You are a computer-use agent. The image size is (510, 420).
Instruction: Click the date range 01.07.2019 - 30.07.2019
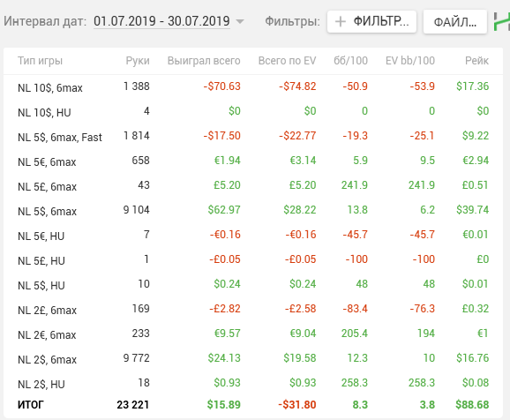pyautogui.click(x=161, y=21)
